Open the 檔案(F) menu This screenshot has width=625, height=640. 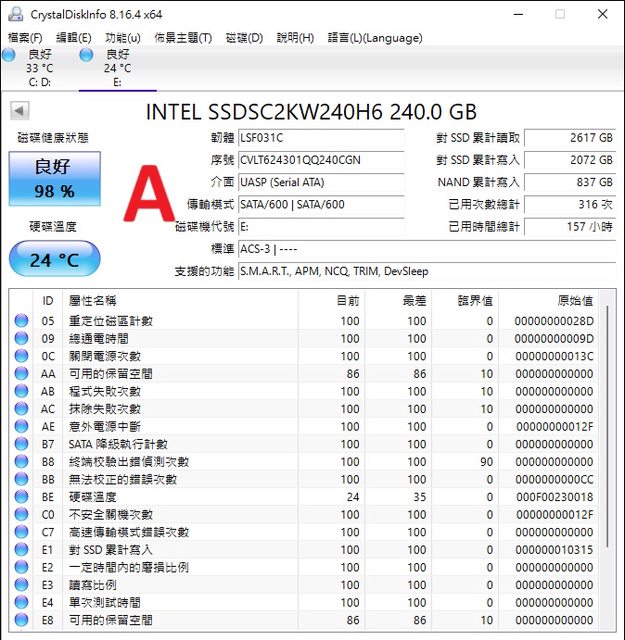(25, 38)
